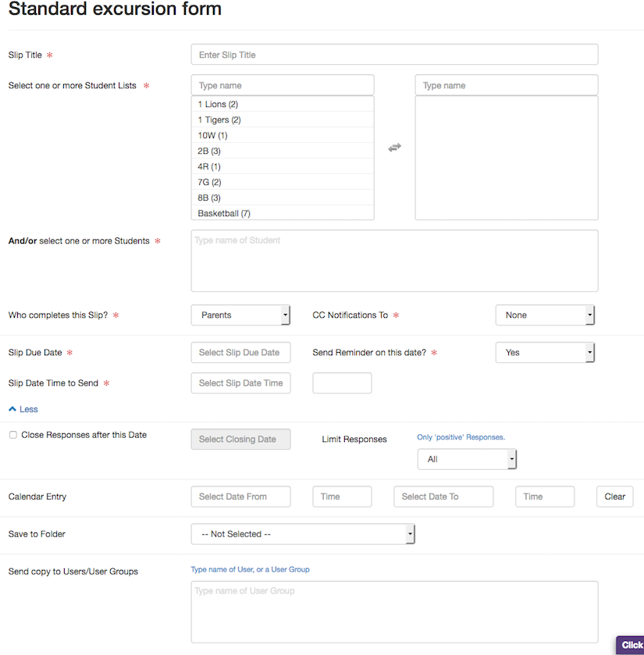Screen dimensions: 644x655
Task: Select the '2B (3)' student list
Action: coord(283,151)
